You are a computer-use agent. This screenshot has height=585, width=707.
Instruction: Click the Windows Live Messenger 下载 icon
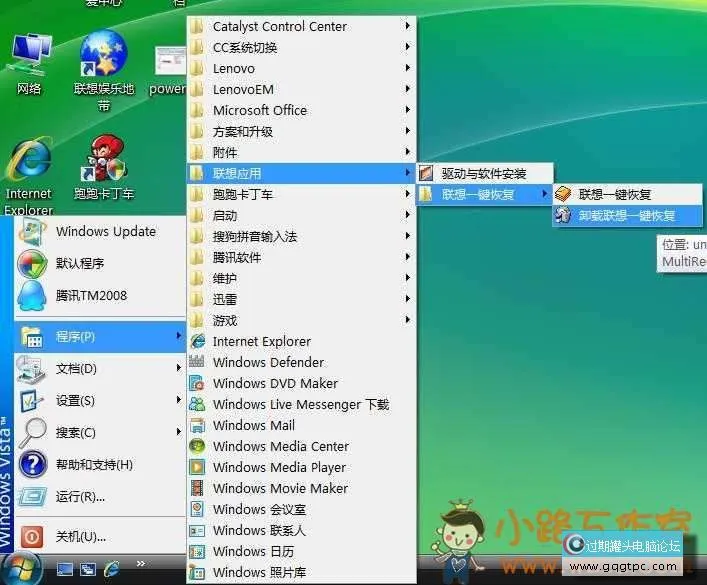[x=197, y=404]
